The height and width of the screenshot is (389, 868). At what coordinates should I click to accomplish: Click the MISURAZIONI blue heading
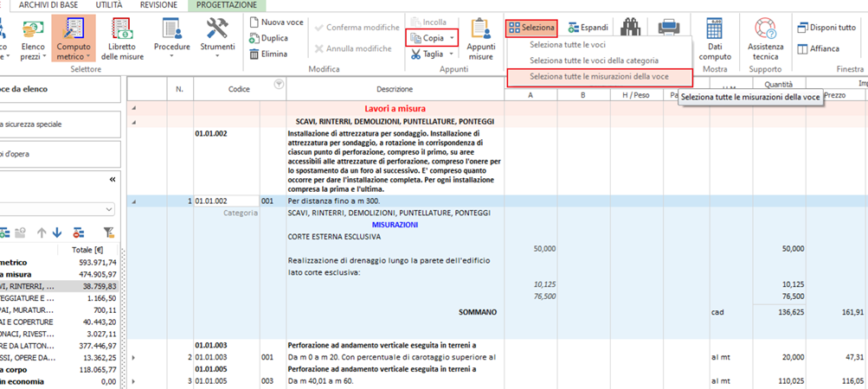point(395,226)
